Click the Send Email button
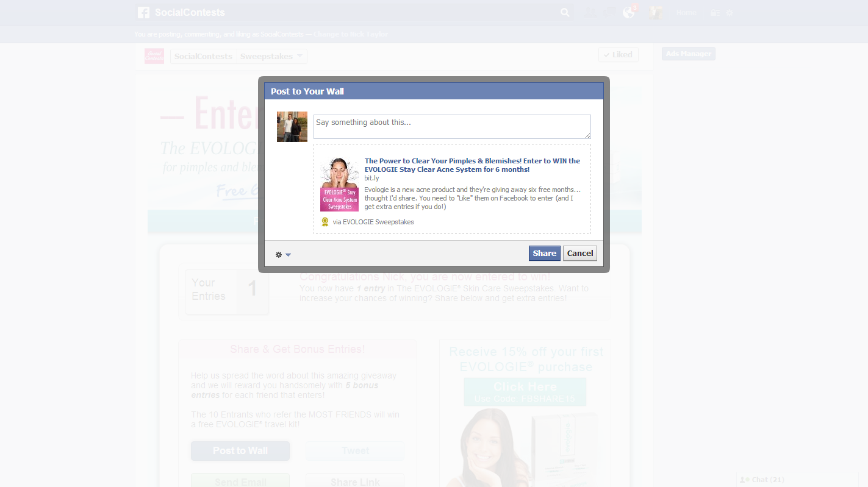Image resolution: width=868 pixels, height=487 pixels. pos(240,480)
